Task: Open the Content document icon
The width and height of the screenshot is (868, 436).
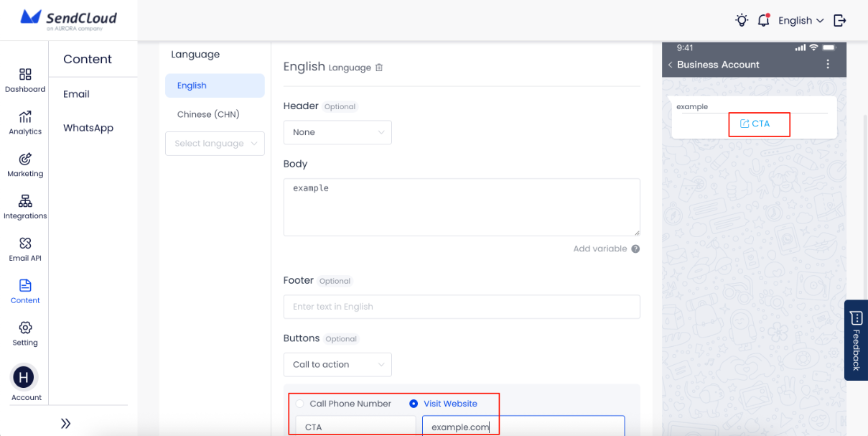Action: pyautogui.click(x=25, y=286)
